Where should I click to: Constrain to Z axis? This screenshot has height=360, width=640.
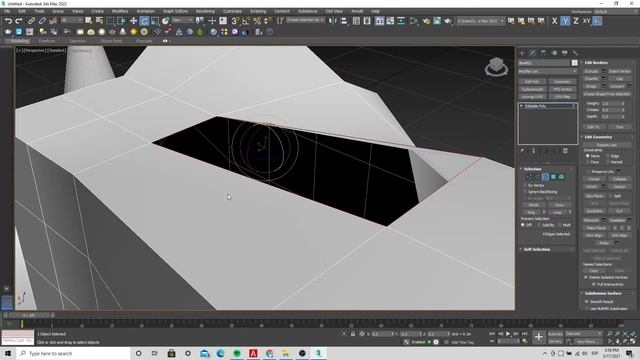[x=576, y=21]
